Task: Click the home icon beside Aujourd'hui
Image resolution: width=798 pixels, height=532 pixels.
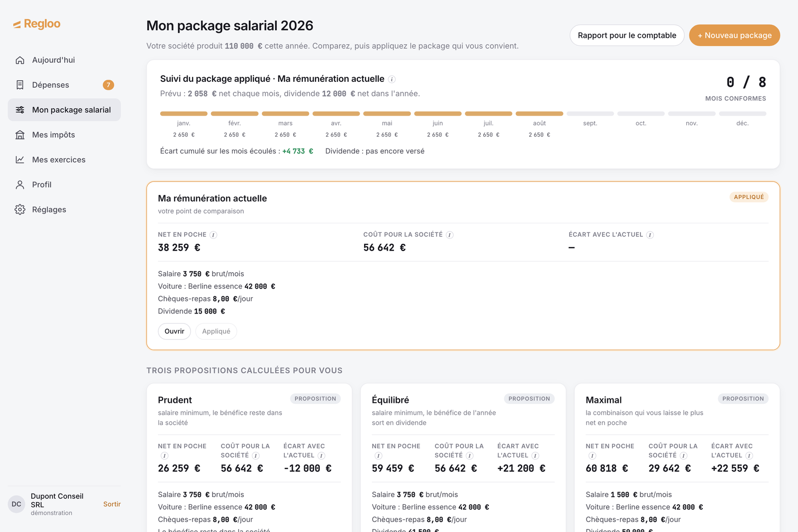Action: point(20,60)
